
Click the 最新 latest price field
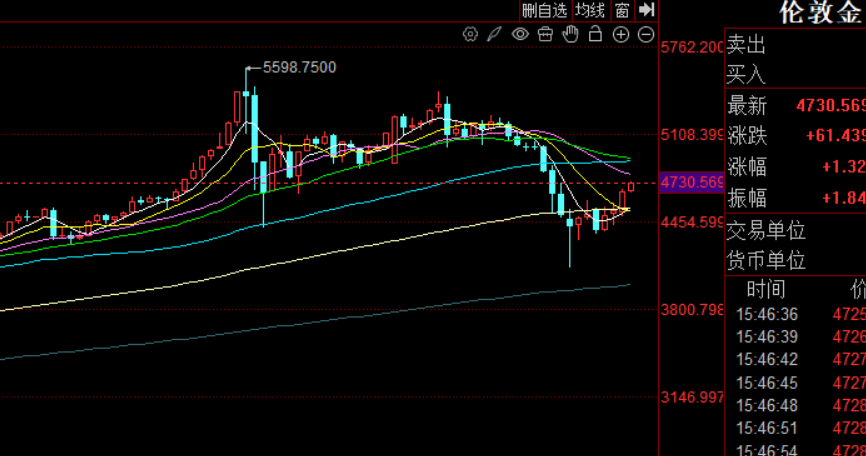(795, 105)
